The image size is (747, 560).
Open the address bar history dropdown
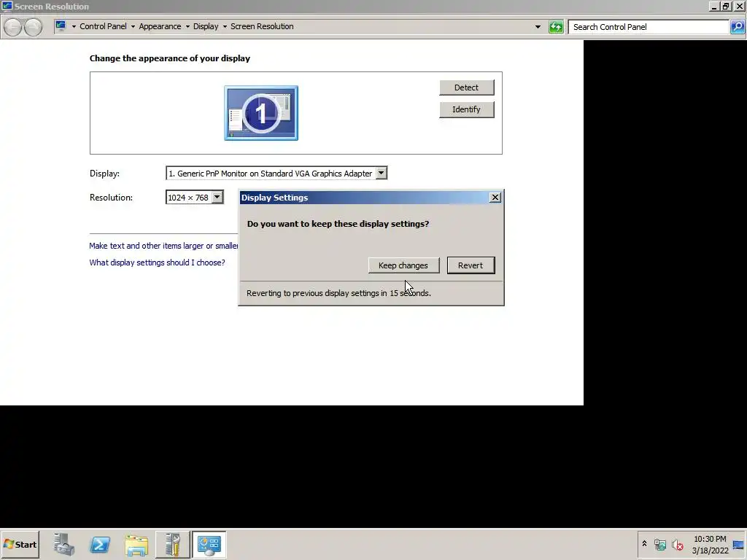[538, 27]
